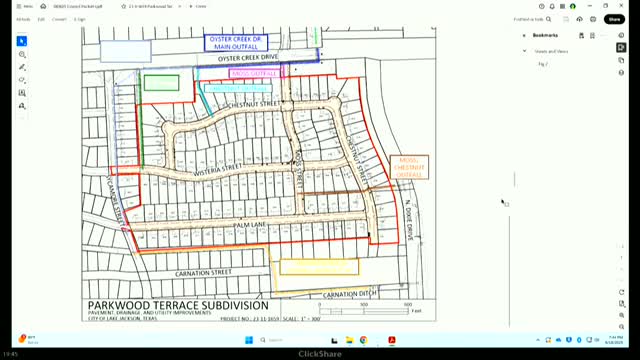Open the Fig 2 bookmark
640x360 pixels.
pyautogui.click(x=543, y=64)
